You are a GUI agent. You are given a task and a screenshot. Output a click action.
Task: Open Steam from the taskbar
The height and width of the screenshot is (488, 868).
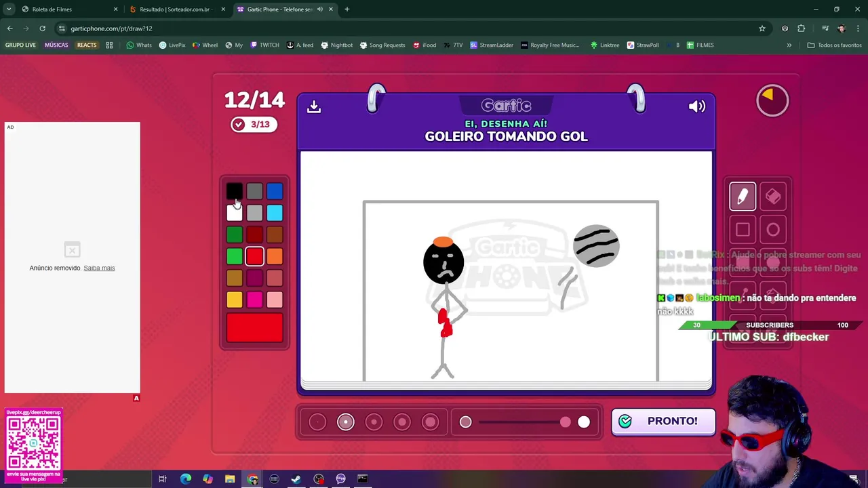[296, 479]
